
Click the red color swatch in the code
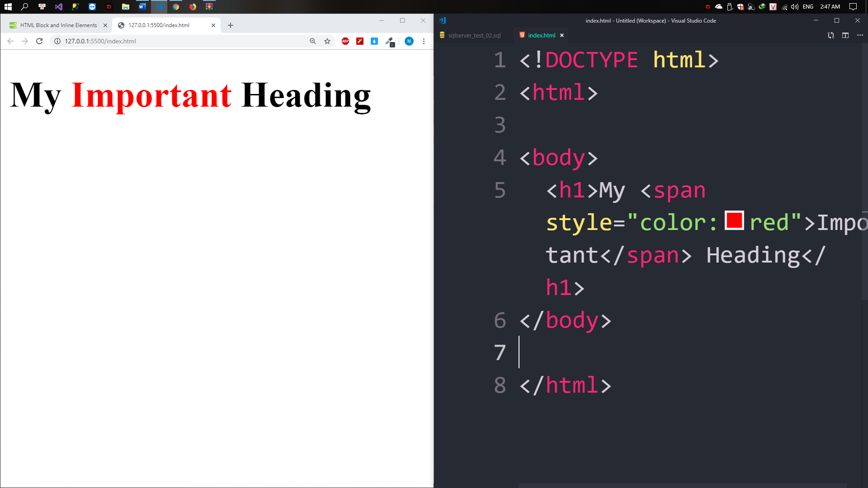click(x=734, y=221)
